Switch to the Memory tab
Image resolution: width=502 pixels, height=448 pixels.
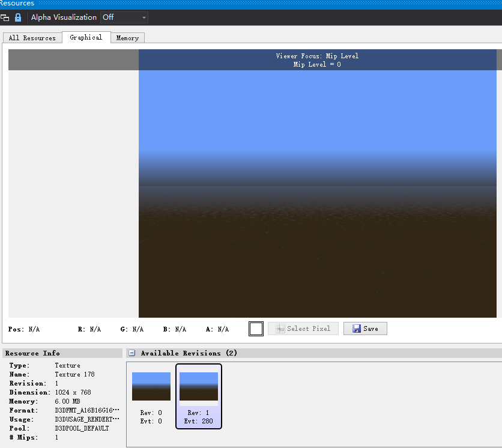[x=127, y=38]
